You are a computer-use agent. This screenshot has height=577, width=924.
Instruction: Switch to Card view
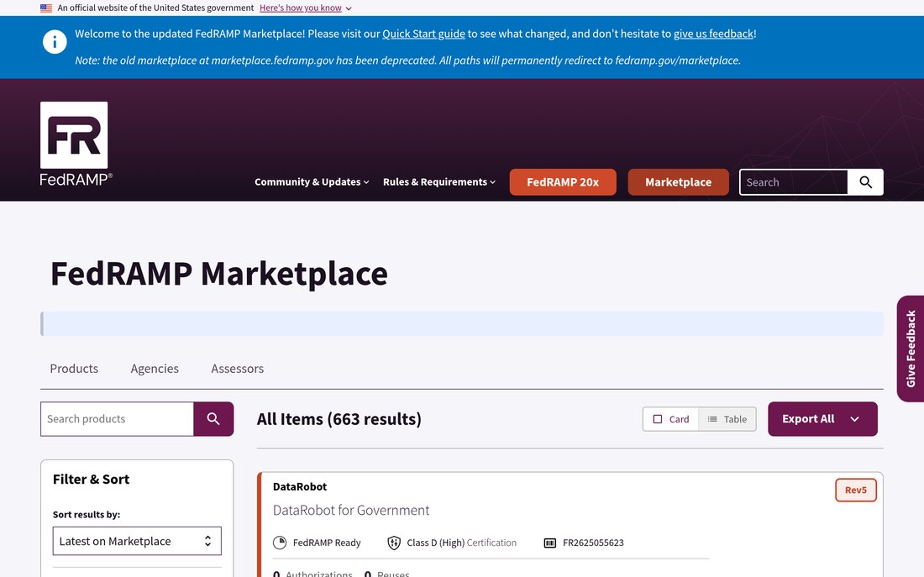[x=670, y=419]
